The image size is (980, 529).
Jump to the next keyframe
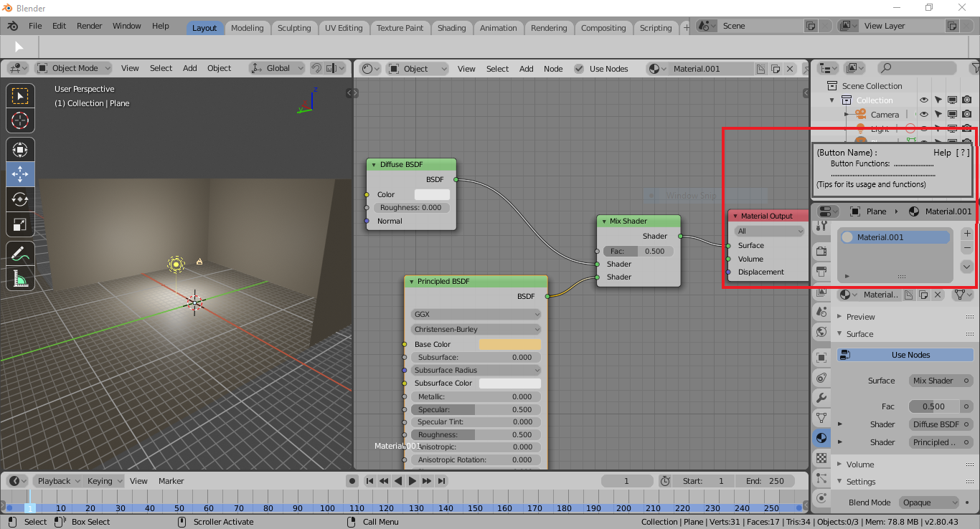[x=427, y=481]
